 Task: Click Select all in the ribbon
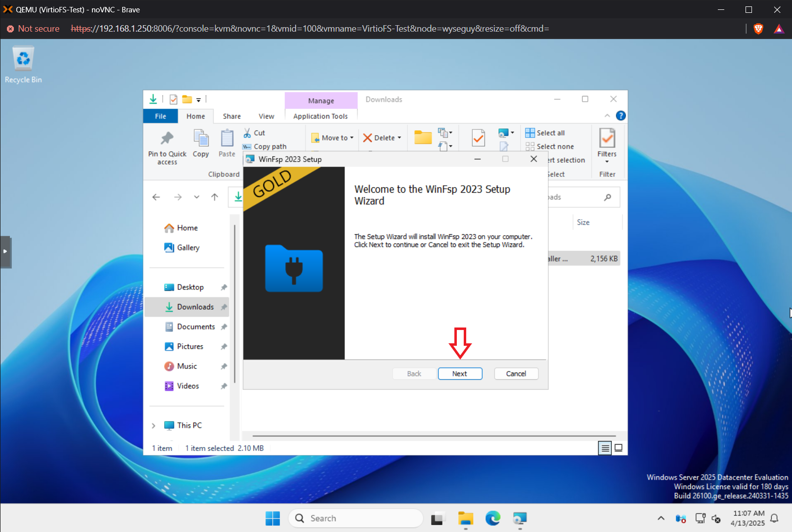(x=545, y=133)
